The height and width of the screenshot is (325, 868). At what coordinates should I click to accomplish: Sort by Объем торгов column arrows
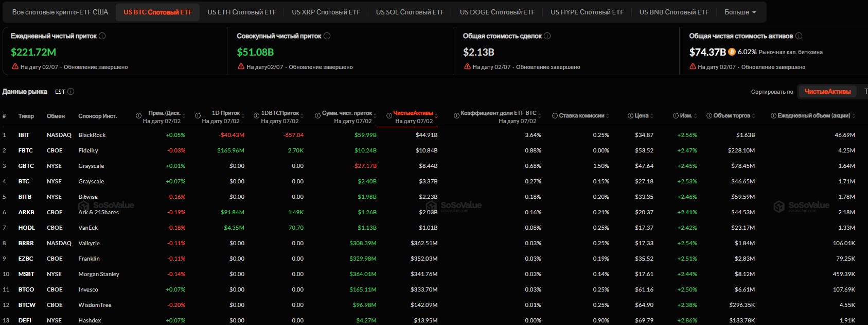[755, 116]
